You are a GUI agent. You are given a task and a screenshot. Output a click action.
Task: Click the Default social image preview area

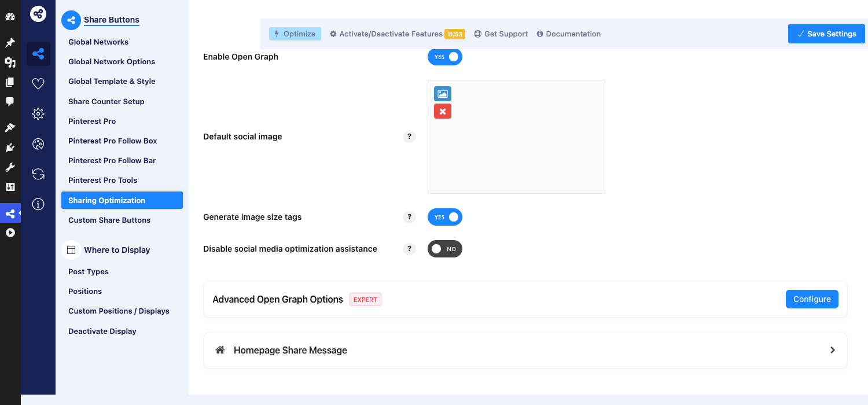(516, 137)
